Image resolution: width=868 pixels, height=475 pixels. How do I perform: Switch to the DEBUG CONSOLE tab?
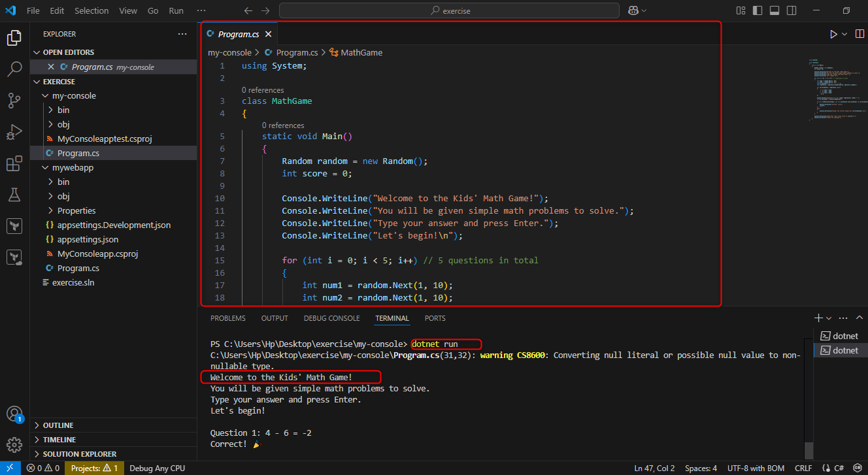point(331,318)
